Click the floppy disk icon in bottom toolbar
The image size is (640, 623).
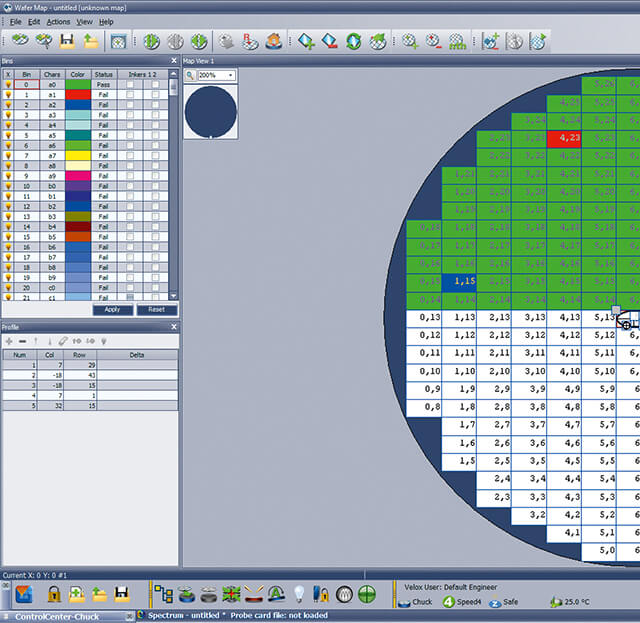pyautogui.click(x=122, y=594)
